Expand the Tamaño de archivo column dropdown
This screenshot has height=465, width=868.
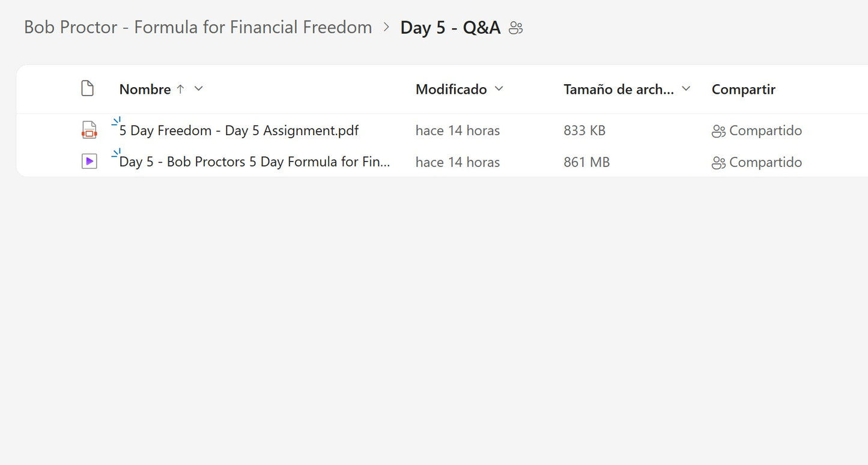point(686,89)
